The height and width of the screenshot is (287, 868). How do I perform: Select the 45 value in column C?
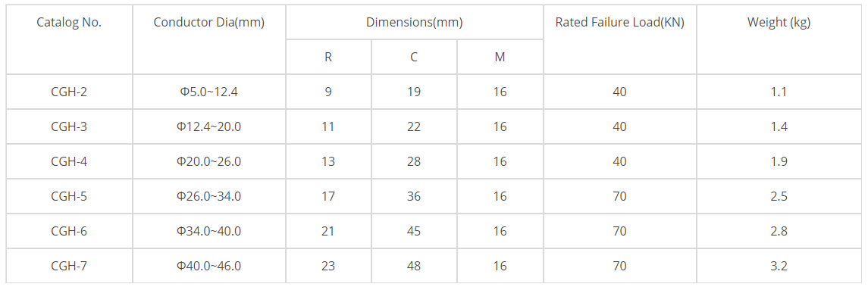tap(414, 231)
